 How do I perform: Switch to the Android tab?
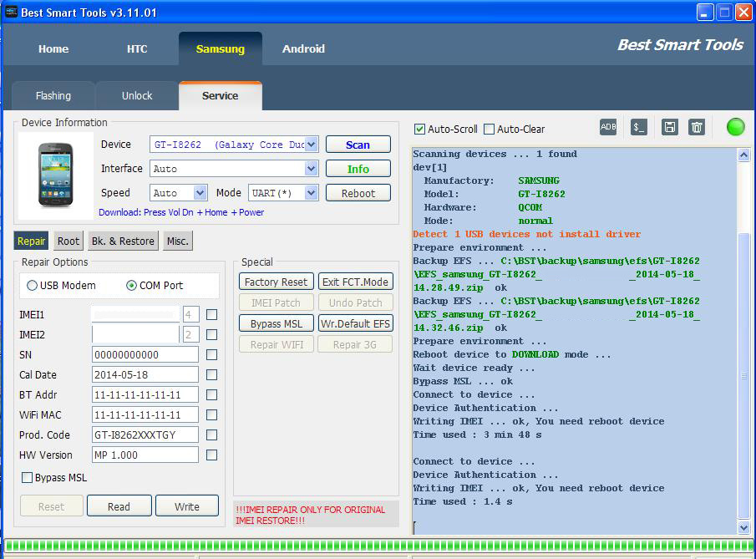click(303, 48)
